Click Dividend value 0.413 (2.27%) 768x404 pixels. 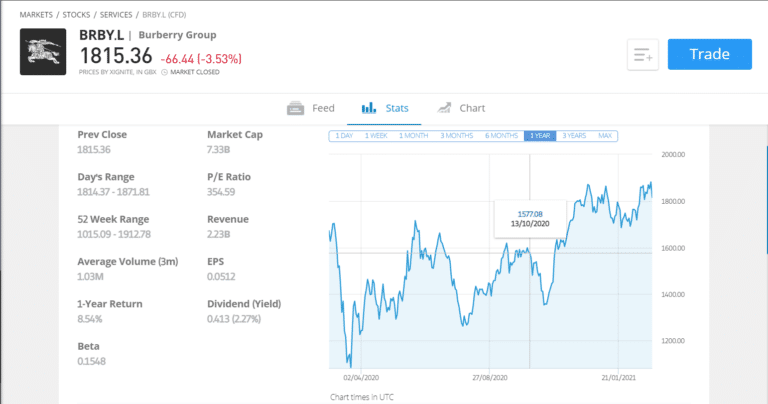(x=234, y=319)
